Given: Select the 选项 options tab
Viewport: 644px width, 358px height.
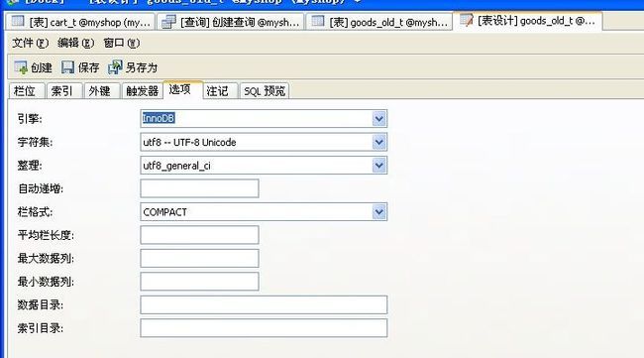Looking at the screenshot, I should coord(182,89).
